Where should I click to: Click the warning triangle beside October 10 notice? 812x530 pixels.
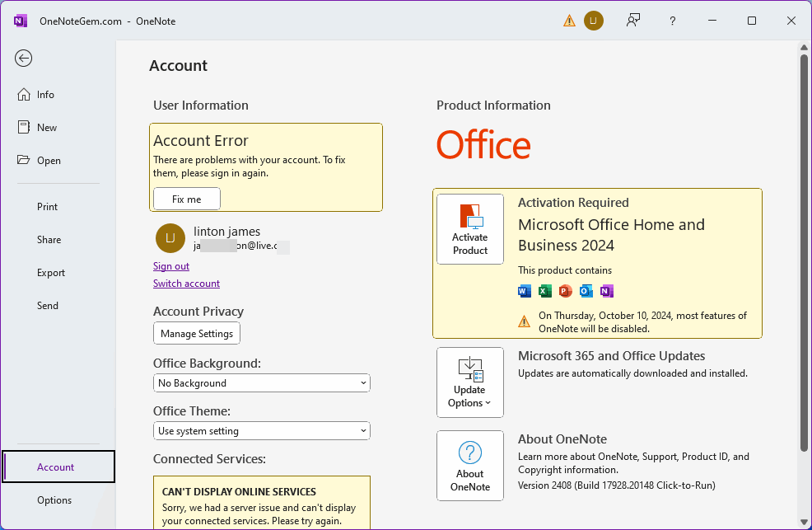pyautogui.click(x=524, y=321)
